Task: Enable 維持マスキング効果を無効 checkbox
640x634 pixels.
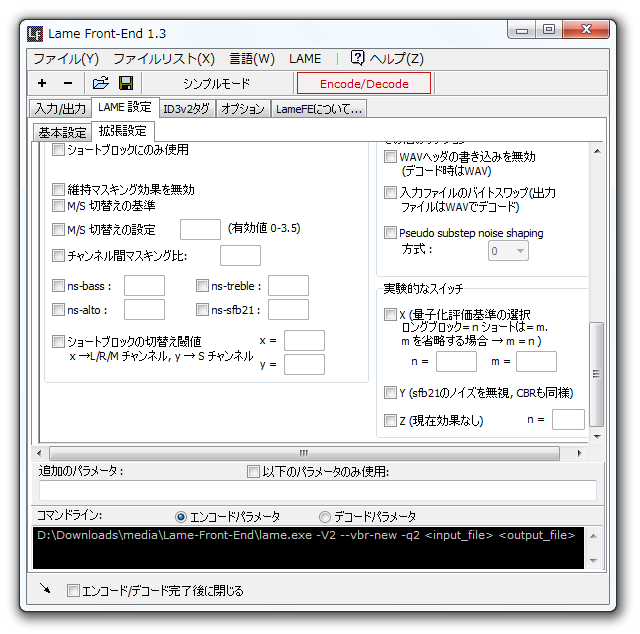Action: (58, 189)
